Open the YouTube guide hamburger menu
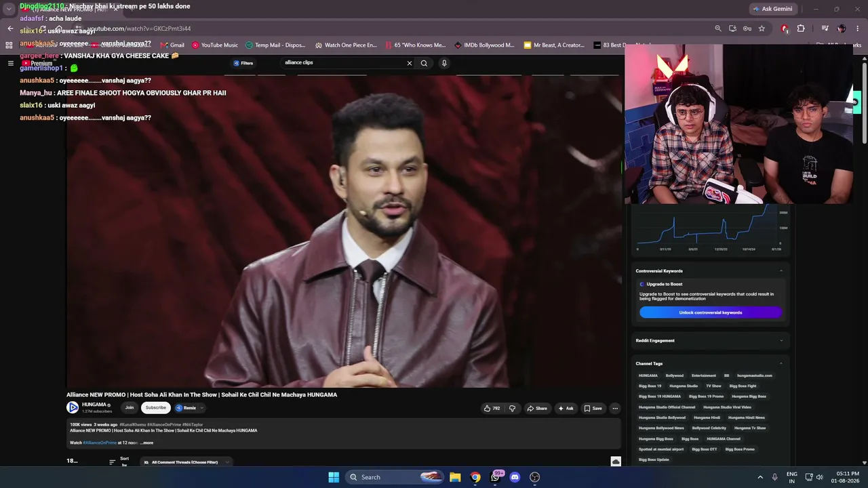 [10, 63]
